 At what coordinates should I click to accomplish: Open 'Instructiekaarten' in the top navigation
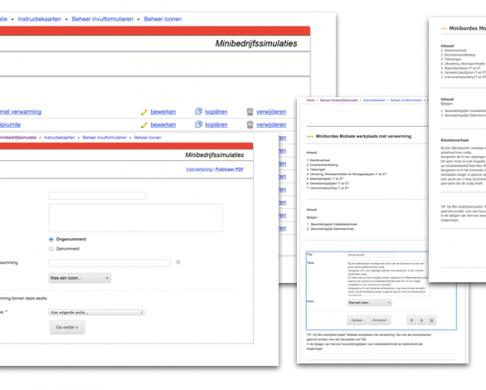pos(39,19)
